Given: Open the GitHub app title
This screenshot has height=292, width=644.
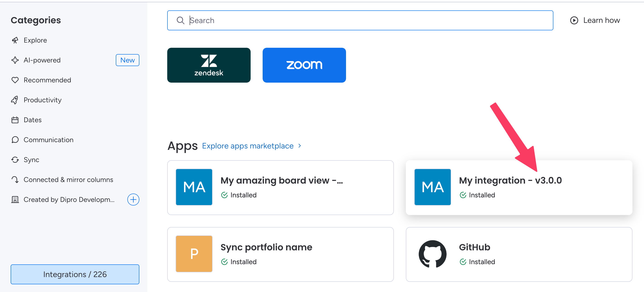Looking at the screenshot, I should (475, 247).
